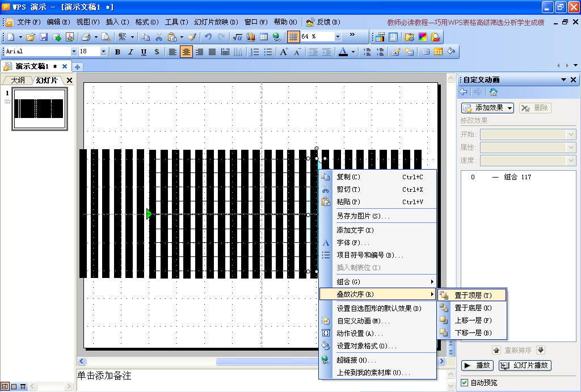
Task: Click the Print Preview icon
Action: click(106, 37)
